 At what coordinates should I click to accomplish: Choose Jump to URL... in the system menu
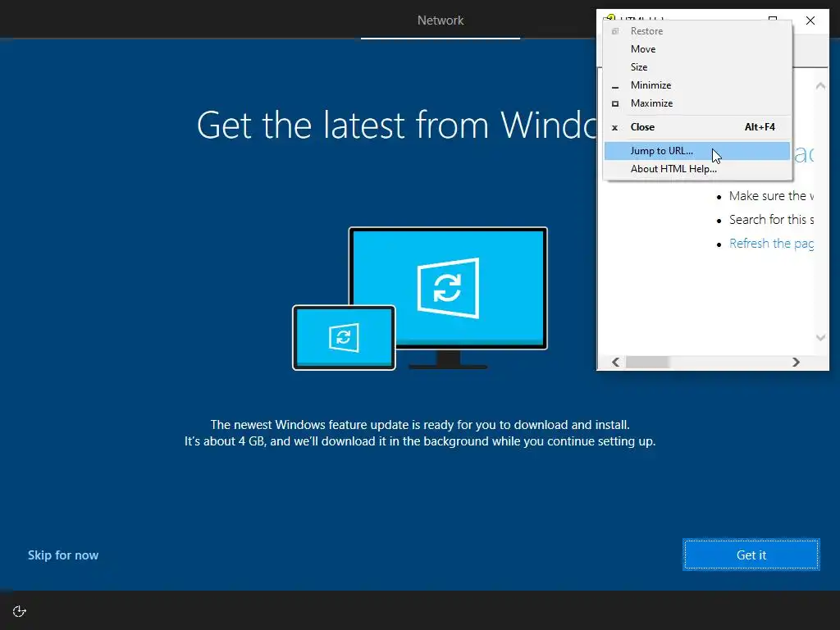pos(697,151)
